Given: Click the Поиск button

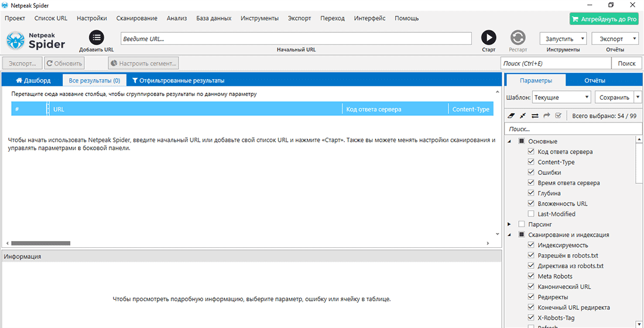Looking at the screenshot, I should click(626, 64).
